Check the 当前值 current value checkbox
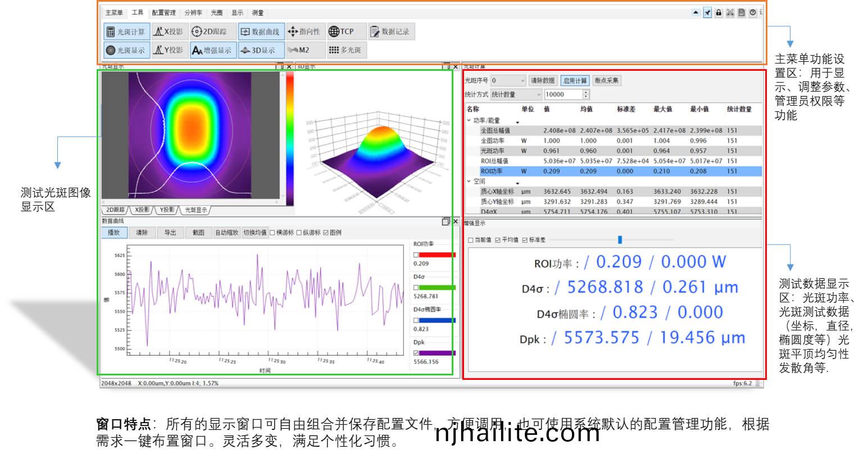Viewport: 868px width, 458px height. point(471,240)
